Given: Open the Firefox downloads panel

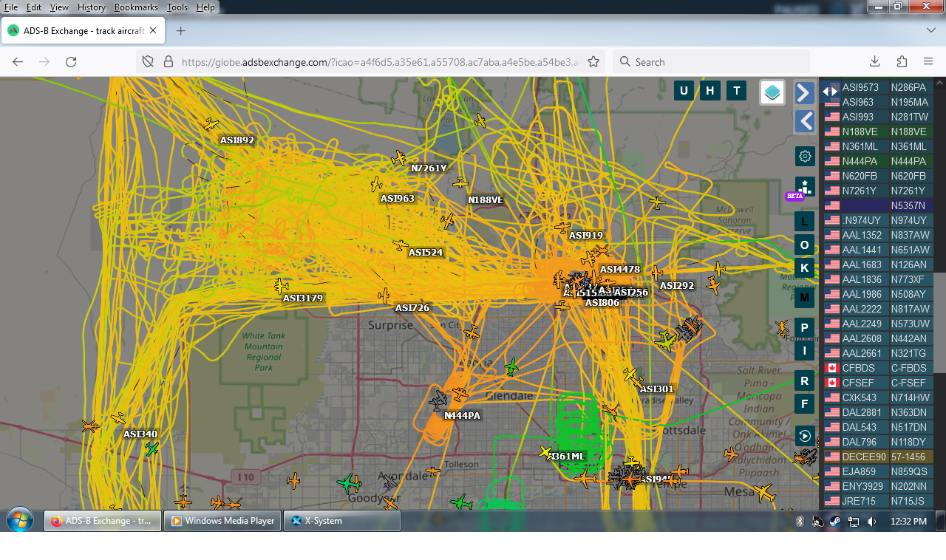Looking at the screenshot, I should [874, 62].
